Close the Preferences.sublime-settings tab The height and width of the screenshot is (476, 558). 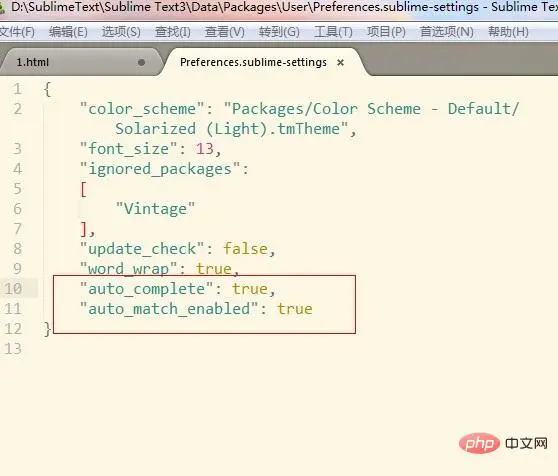[341, 63]
